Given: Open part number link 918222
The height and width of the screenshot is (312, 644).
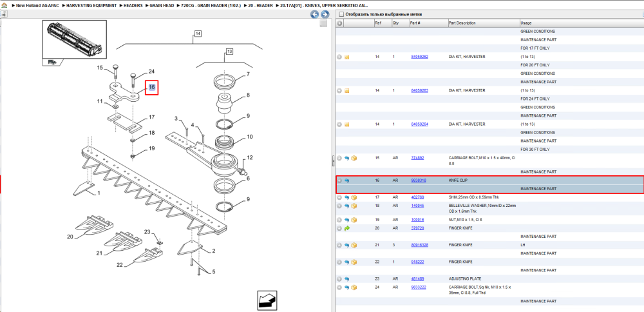Looking at the screenshot, I should pos(417,262).
